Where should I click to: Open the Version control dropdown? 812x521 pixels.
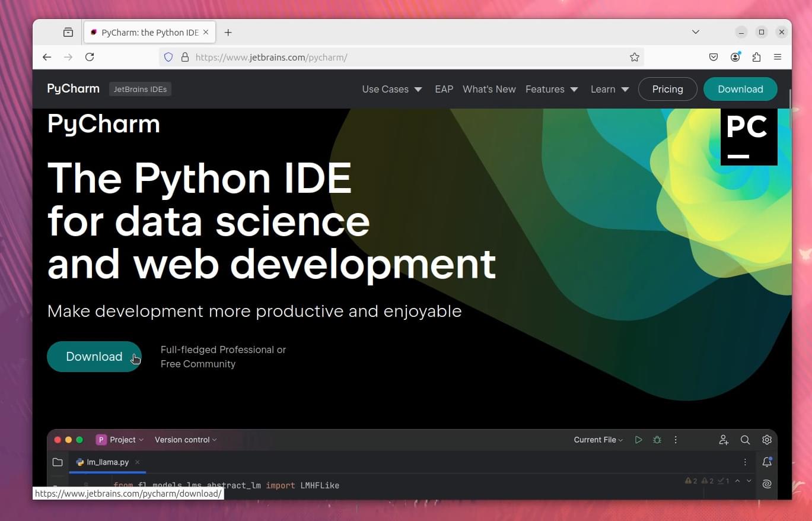click(x=186, y=440)
